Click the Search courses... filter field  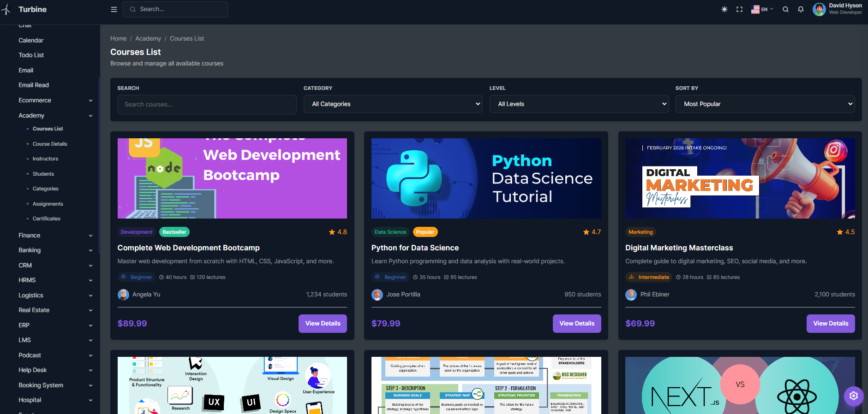207,105
